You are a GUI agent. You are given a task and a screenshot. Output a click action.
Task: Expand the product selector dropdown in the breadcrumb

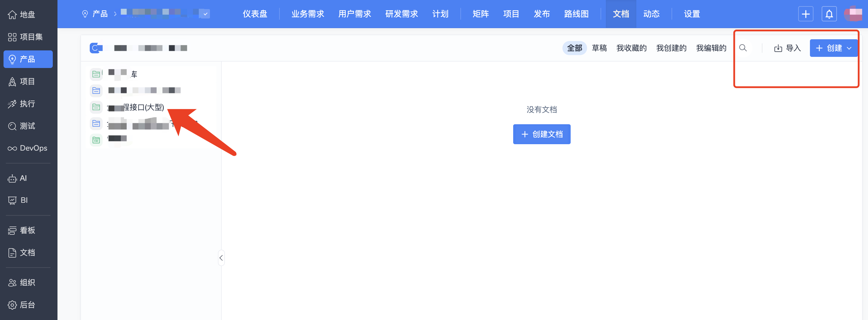coord(205,14)
